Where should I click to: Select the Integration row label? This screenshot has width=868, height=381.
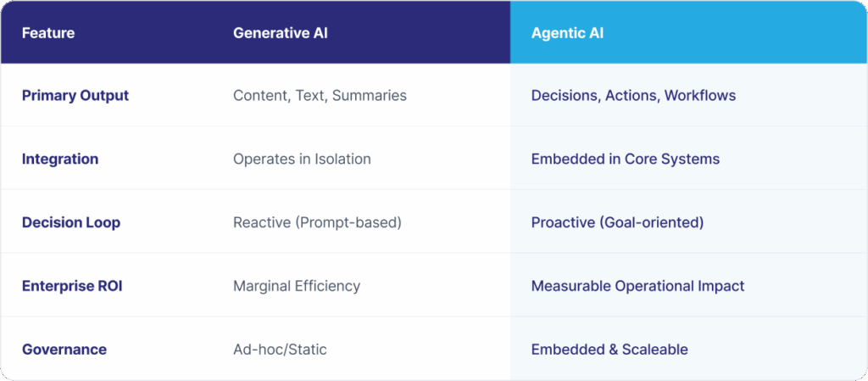(60, 159)
